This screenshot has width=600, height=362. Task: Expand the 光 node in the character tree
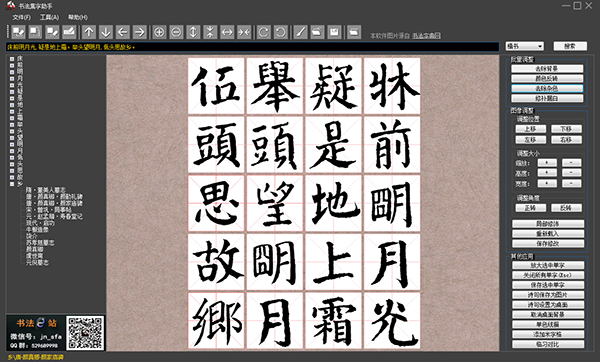click(x=12, y=85)
